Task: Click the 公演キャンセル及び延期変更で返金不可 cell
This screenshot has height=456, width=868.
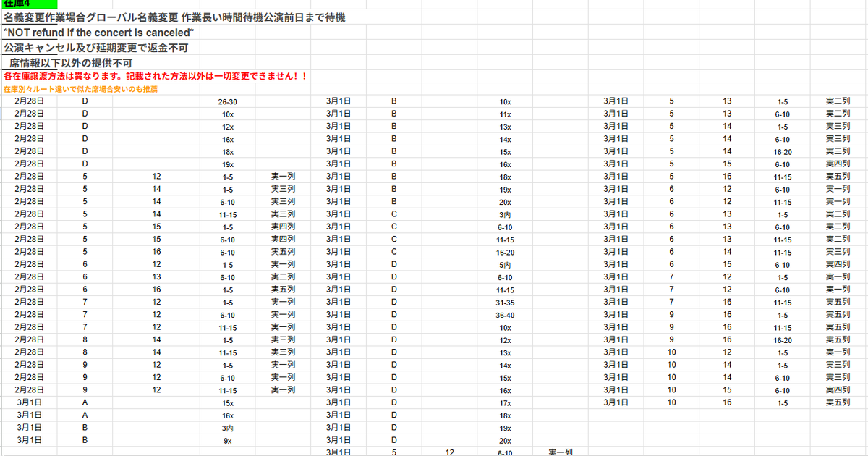Action: (95, 48)
